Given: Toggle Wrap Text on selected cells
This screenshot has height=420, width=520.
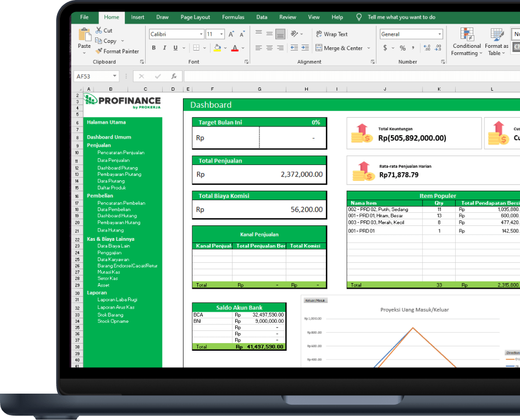Looking at the screenshot, I should pos(331,34).
